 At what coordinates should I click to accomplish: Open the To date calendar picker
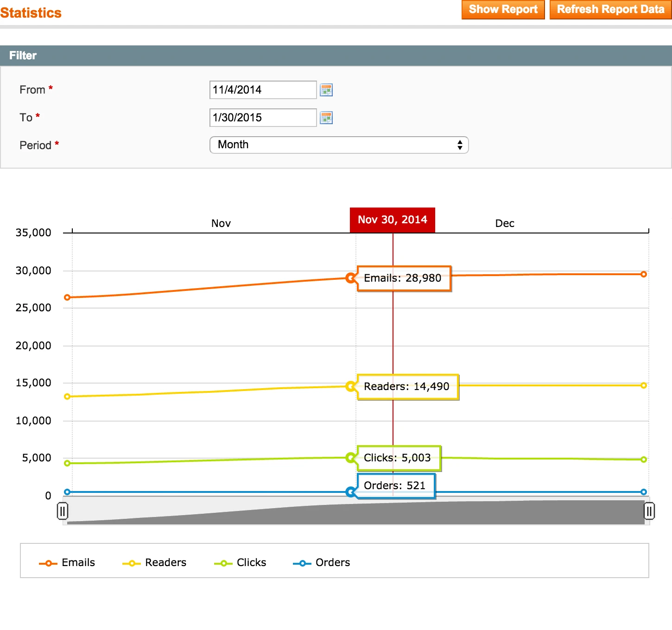pyautogui.click(x=326, y=118)
